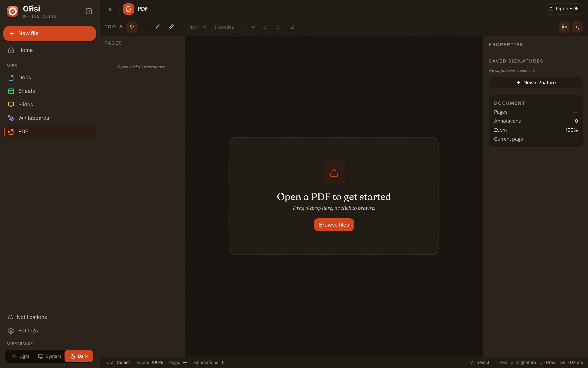Screen dimensions: 588x368
Task: Go to Home in sidebar
Action: click(50, 50)
